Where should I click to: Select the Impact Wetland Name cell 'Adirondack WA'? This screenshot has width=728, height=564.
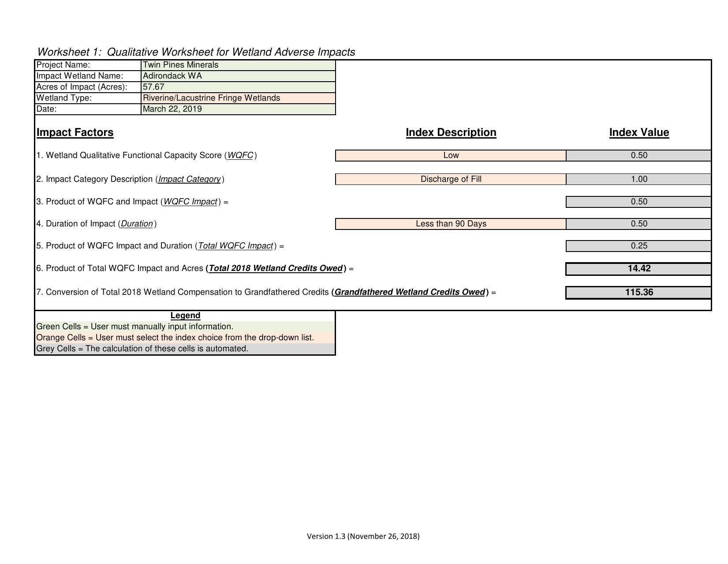[238, 76]
